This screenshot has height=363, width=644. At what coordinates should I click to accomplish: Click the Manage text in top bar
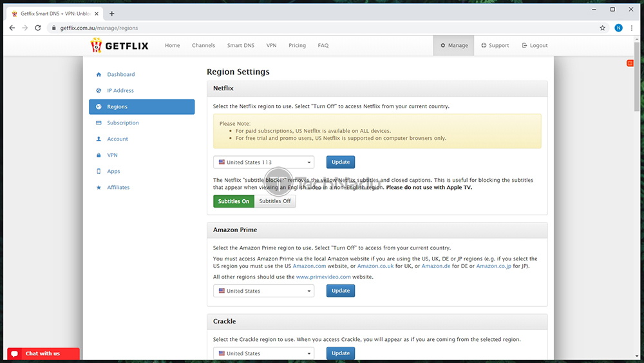458,45
